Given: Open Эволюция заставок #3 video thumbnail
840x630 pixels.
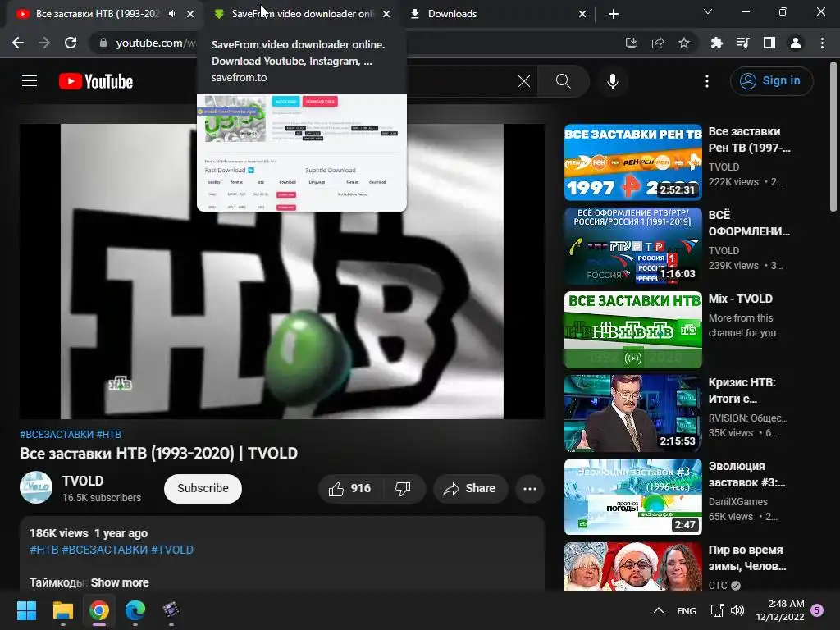Looking at the screenshot, I should [x=632, y=497].
